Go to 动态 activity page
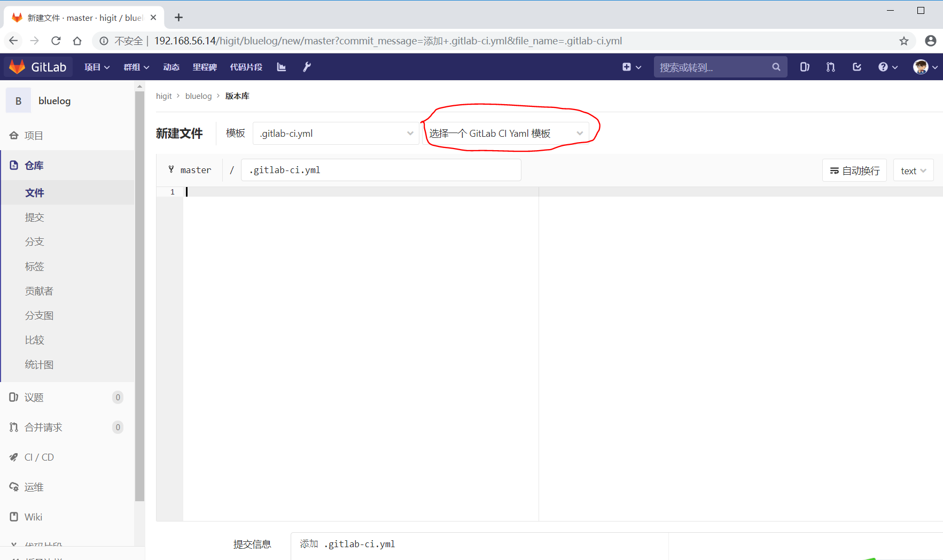 171,67
